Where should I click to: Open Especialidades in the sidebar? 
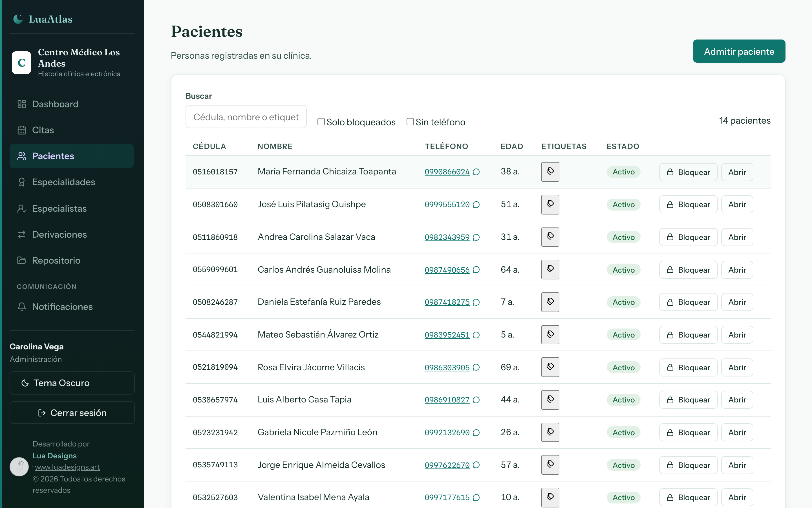pos(71,182)
